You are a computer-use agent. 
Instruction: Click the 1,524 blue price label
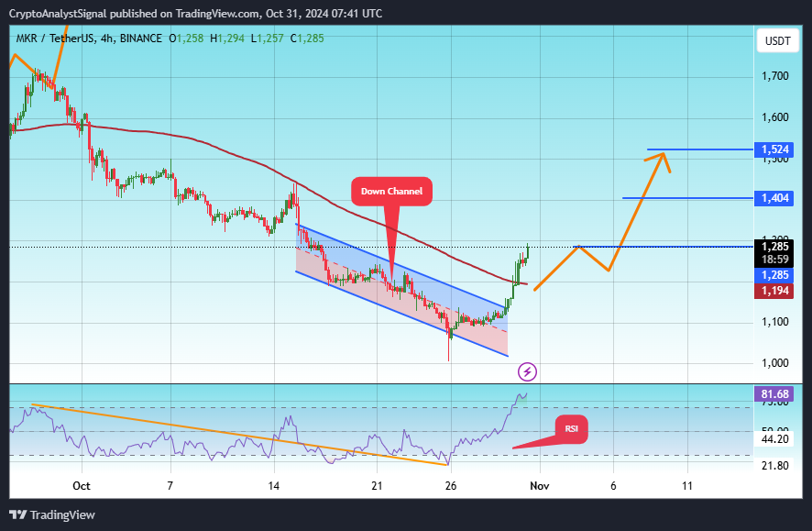click(774, 149)
